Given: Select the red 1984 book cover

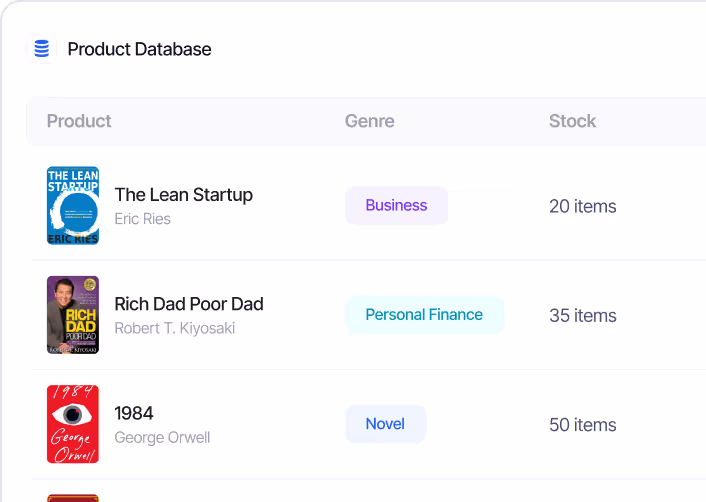Looking at the screenshot, I should point(73,424).
